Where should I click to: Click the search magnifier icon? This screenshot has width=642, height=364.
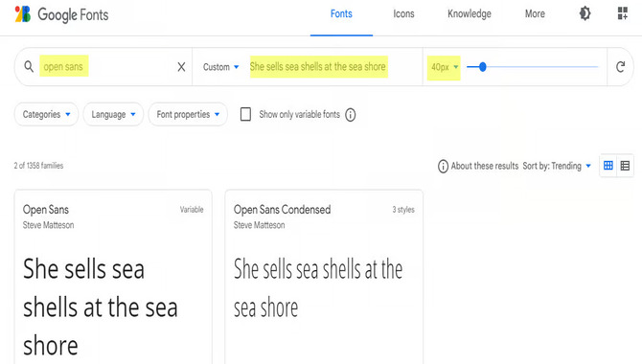29,66
